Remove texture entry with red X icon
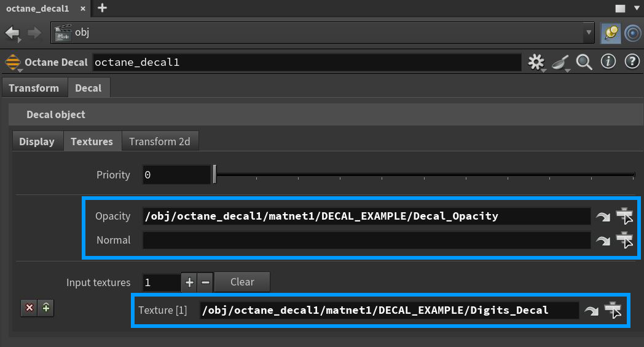The height and width of the screenshot is (347, 644). (x=29, y=308)
